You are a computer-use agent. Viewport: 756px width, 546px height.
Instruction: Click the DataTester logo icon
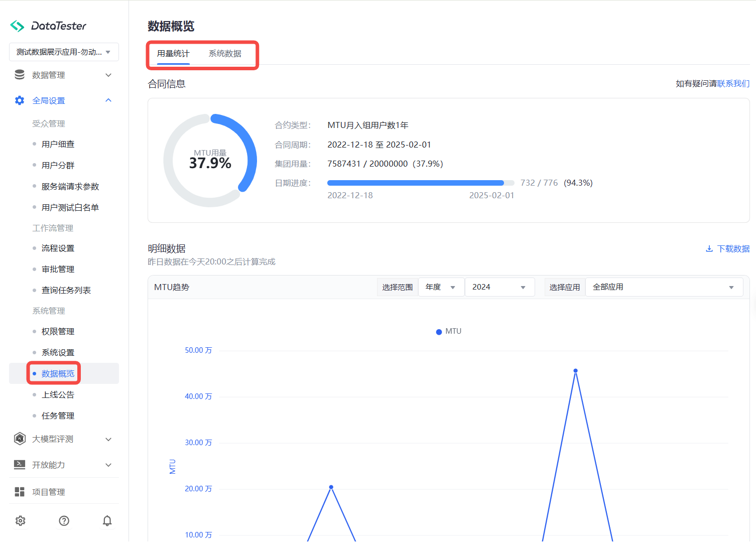click(17, 26)
